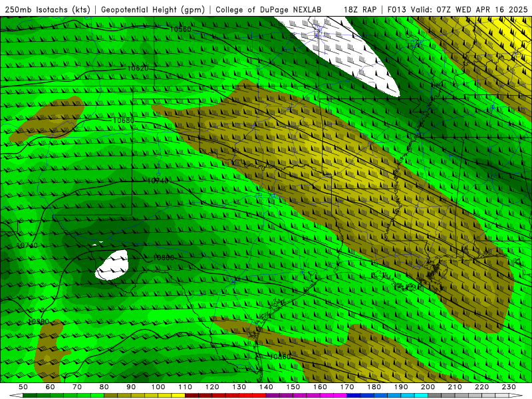This screenshot has height=399, width=532.
Task: Click 'Valid: 07Z WED APR 16 2025' timestamp
Action: (x=469, y=9)
